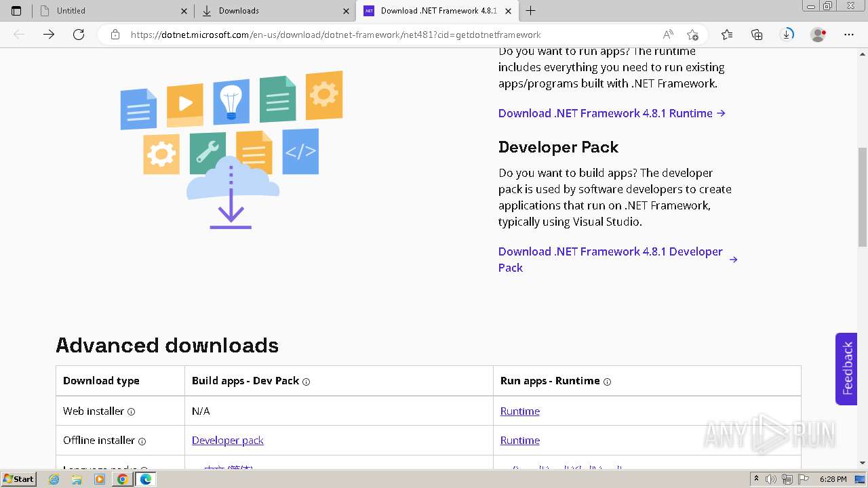Open media player from taskbar
This screenshot has width=868, height=488.
click(x=100, y=479)
